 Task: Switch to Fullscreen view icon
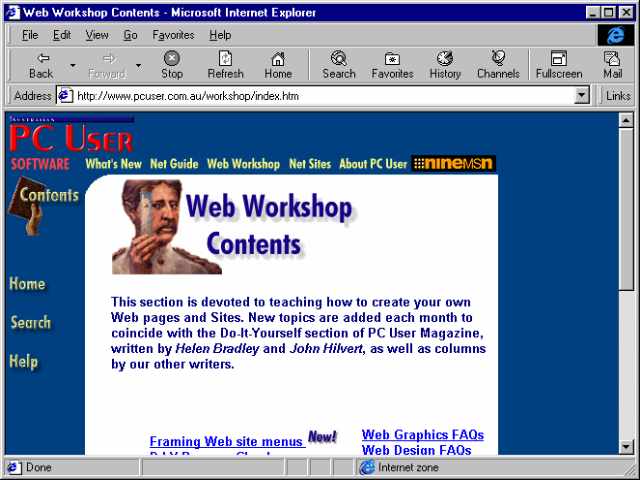click(x=558, y=58)
